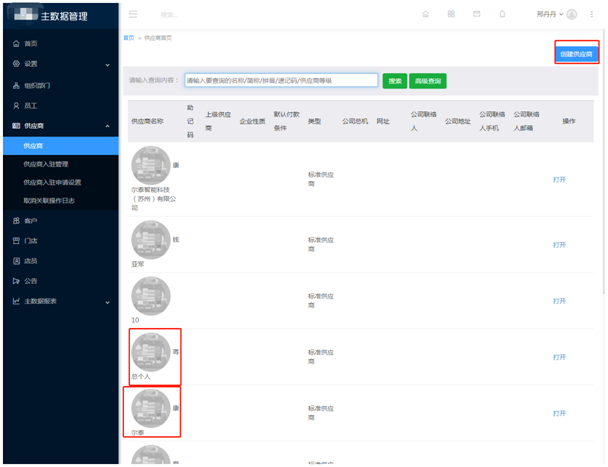The width and height of the screenshot is (608, 467).
Task: Focus the top bar 搜索 field
Action: point(169,15)
